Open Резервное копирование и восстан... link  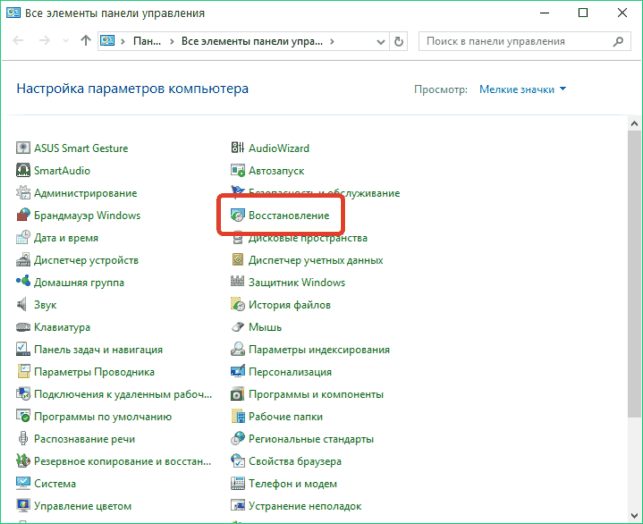pos(123,461)
